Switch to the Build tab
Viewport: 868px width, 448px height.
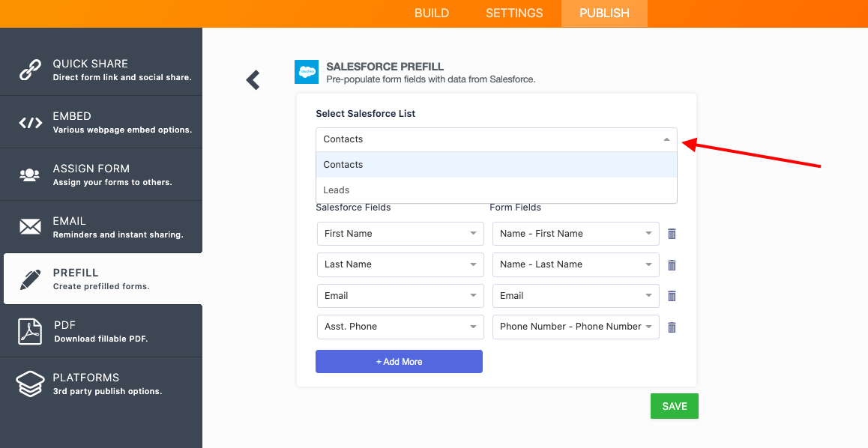click(432, 13)
